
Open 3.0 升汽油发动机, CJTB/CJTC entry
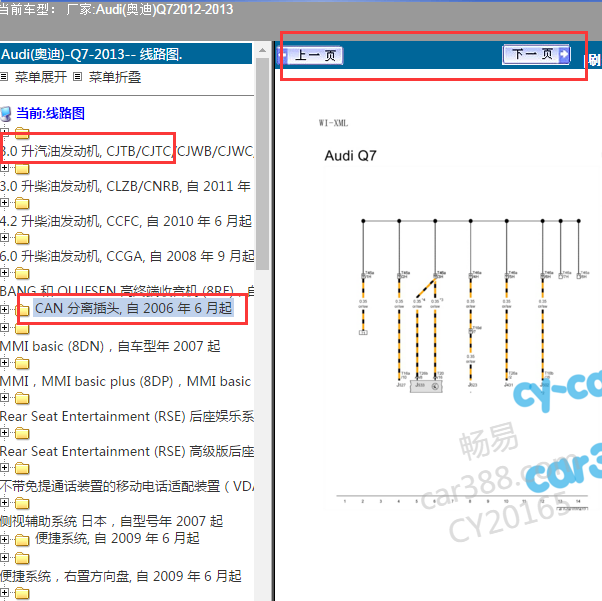tap(127, 151)
